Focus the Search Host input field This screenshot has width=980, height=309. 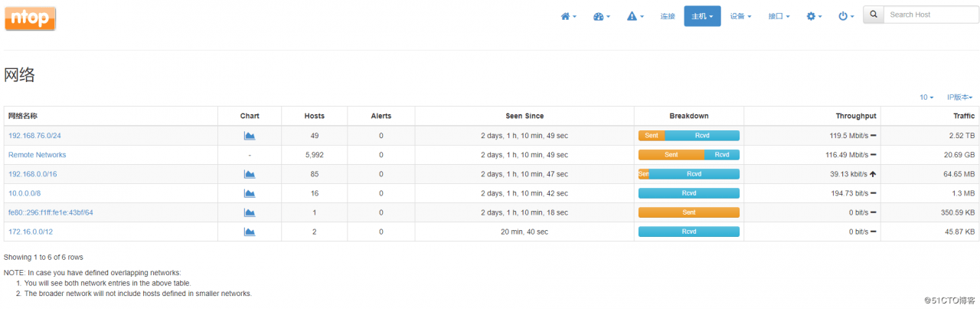(x=930, y=15)
